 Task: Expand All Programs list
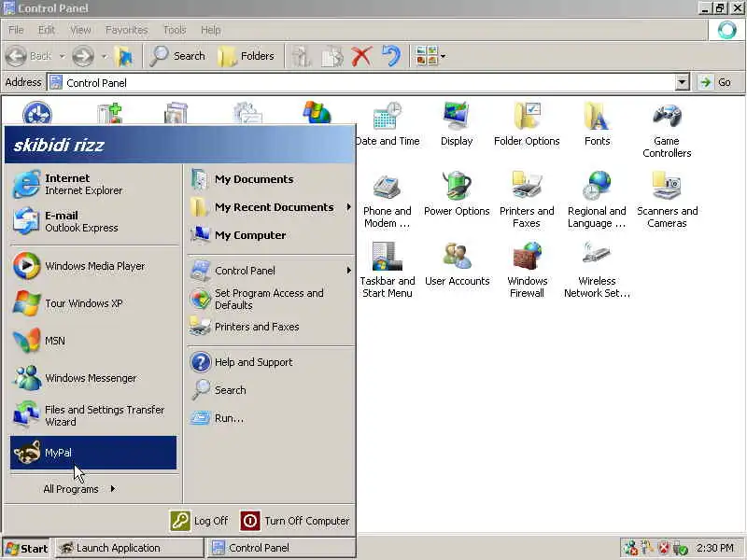click(79, 489)
